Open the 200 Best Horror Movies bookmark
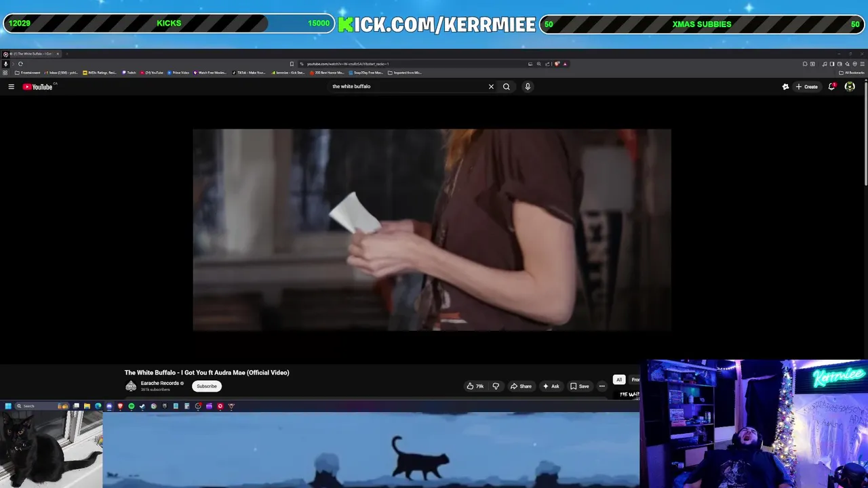This screenshot has height=488, width=868. point(327,73)
